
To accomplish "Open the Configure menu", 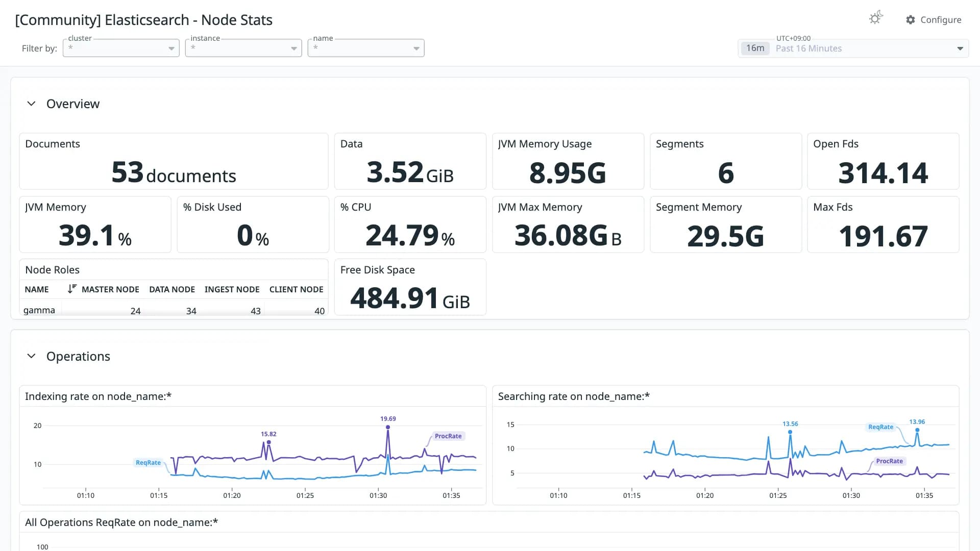I will [x=934, y=19].
